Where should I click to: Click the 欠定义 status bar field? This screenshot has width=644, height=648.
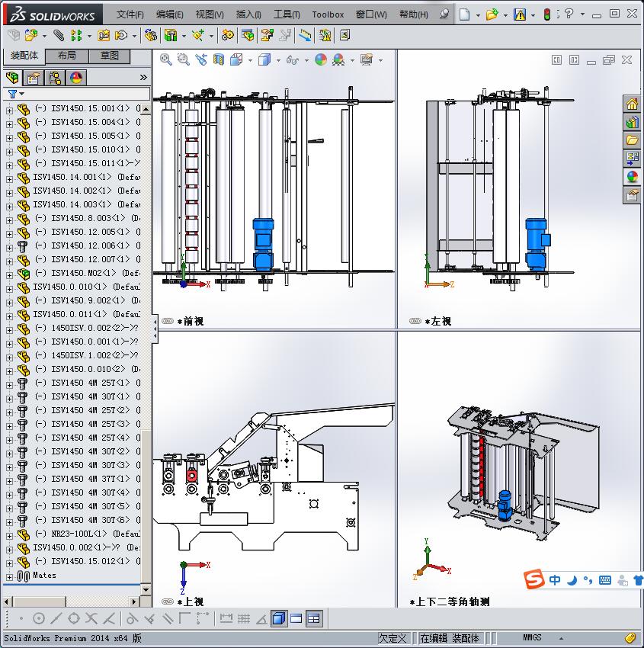(x=392, y=638)
